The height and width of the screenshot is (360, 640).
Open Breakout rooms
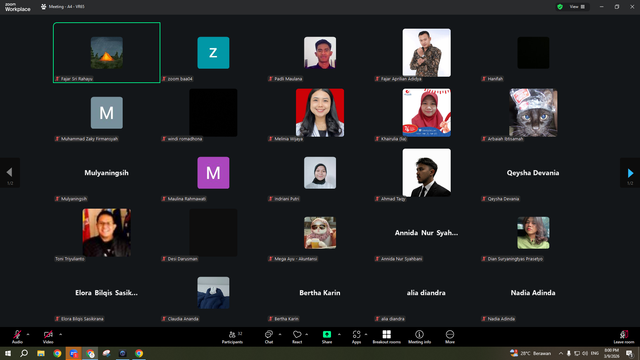[387, 337]
